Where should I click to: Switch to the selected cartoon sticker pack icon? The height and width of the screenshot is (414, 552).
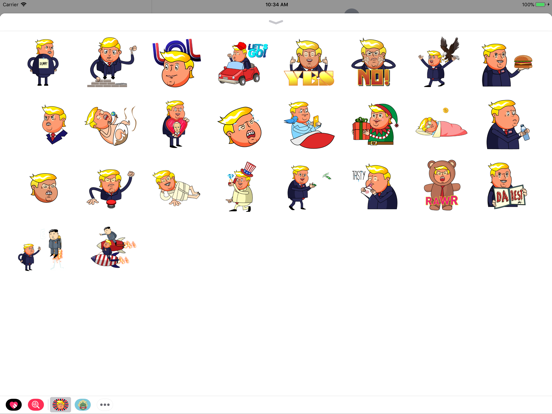pyautogui.click(x=60, y=405)
